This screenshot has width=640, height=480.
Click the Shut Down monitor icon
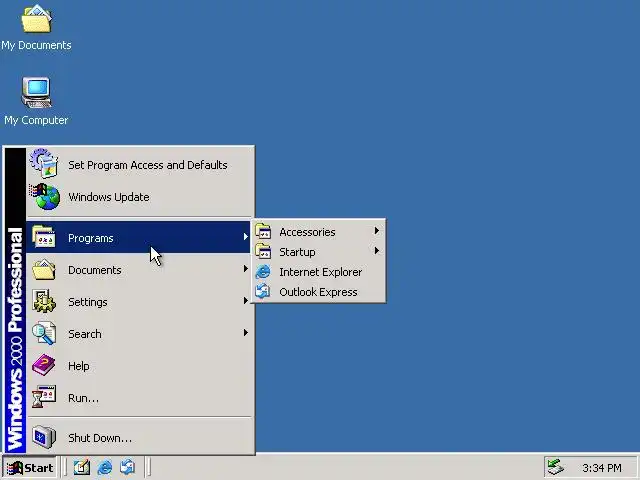[x=44, y=437]
